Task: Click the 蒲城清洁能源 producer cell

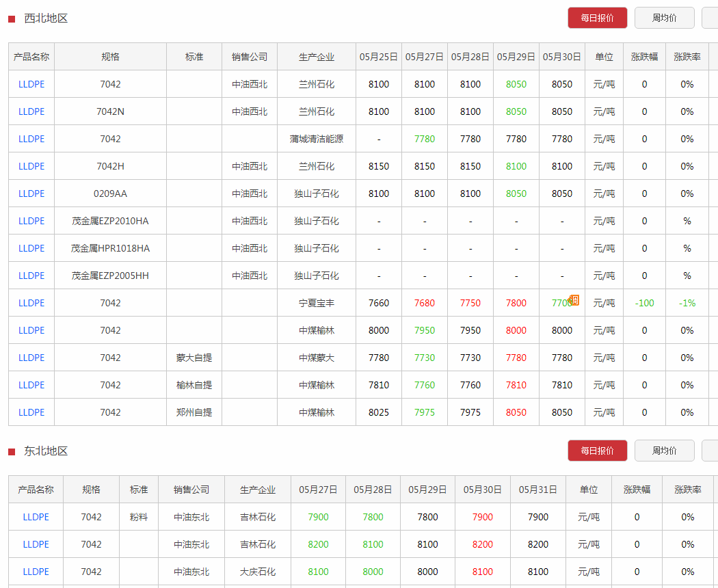Action: click(317, 139)
